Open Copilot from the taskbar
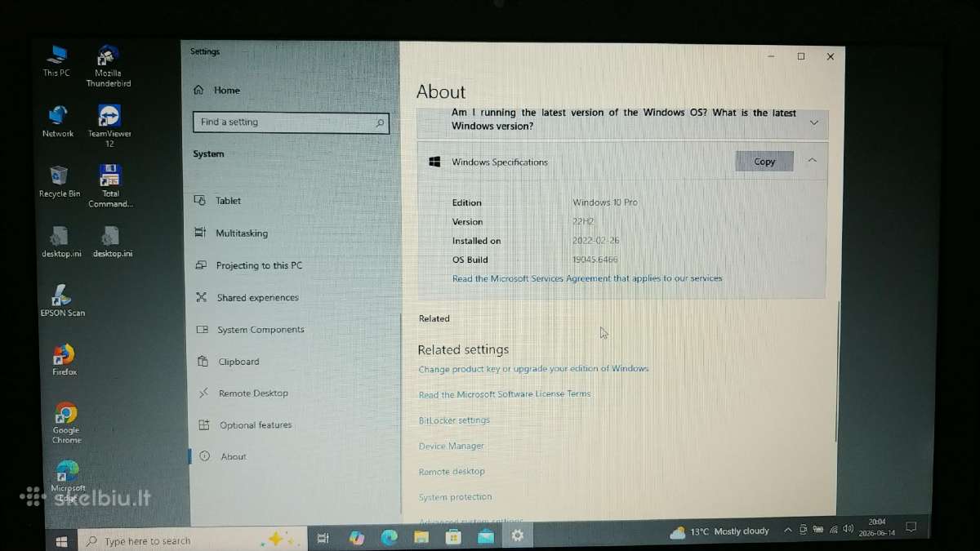This screenshot has width=980, height=551. point(356,537)
